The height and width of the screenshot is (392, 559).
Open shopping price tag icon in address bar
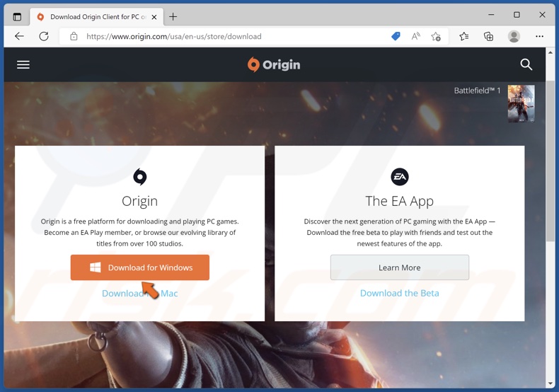tap(396, 36)
